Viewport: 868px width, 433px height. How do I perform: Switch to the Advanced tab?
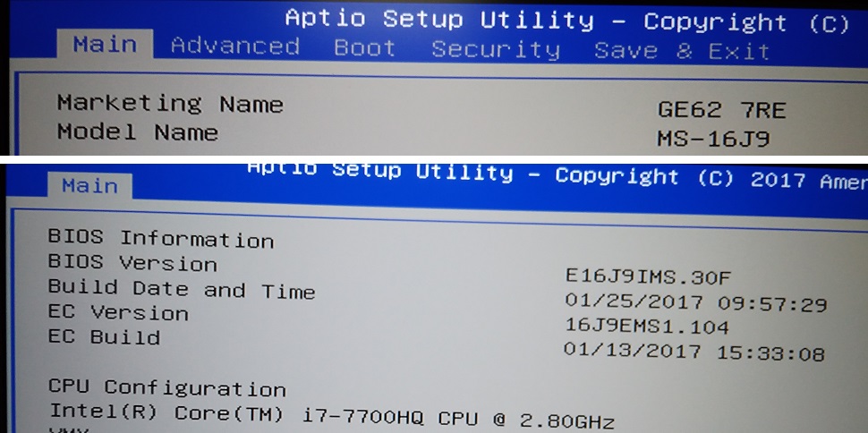click(x=234, y=46)
